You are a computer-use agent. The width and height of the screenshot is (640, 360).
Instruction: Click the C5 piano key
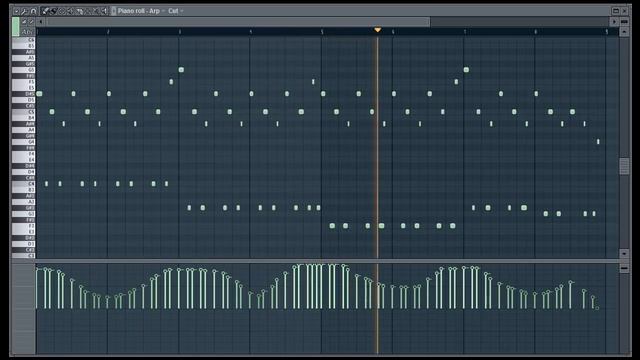click(x=23, y=111)
